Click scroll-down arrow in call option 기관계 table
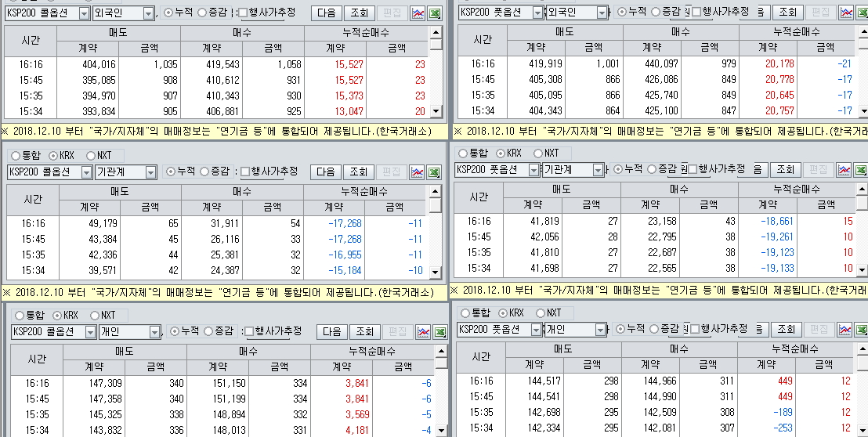 pyautogui.click(x=436, y=273)
